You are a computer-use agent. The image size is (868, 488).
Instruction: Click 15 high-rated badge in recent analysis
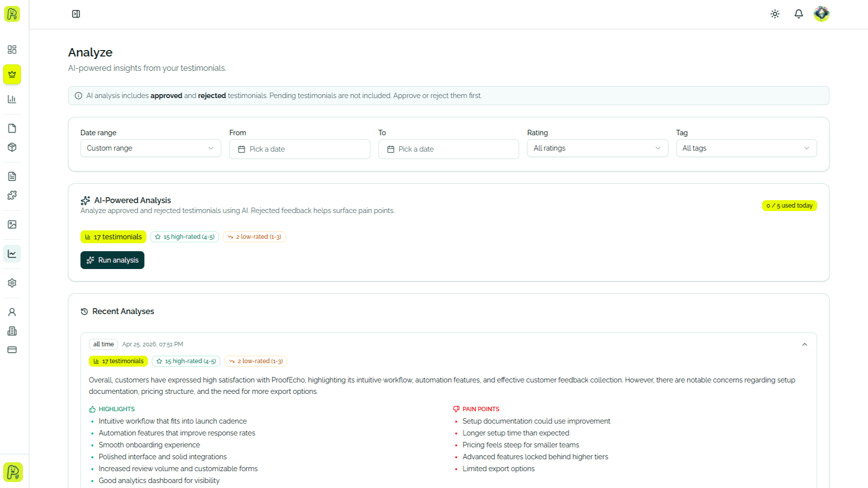186,361
